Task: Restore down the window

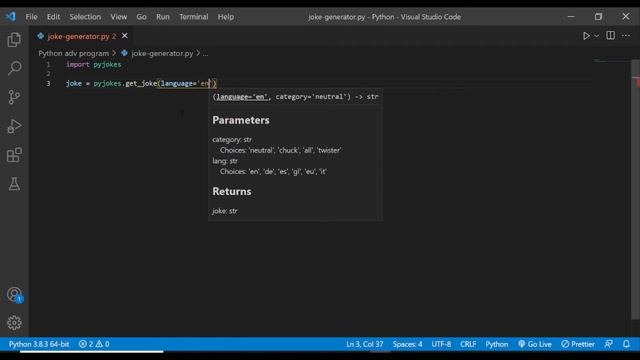Action: pos(598,17)
